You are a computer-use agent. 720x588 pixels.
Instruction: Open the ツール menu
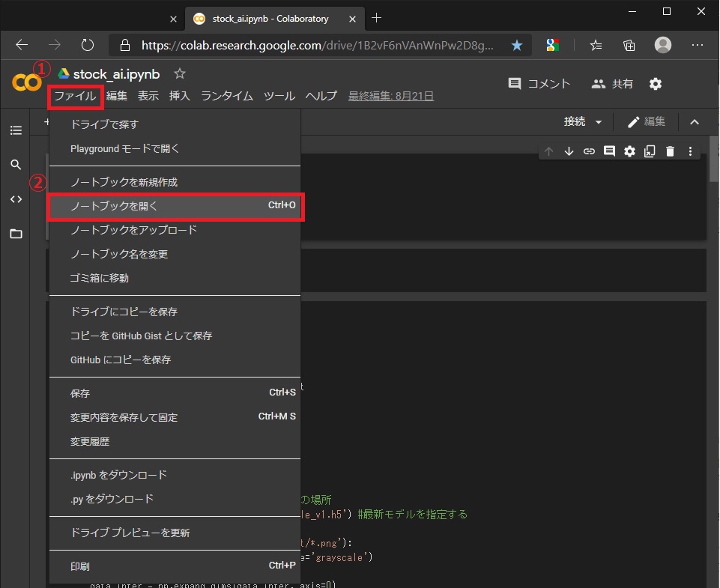[279, 95]
